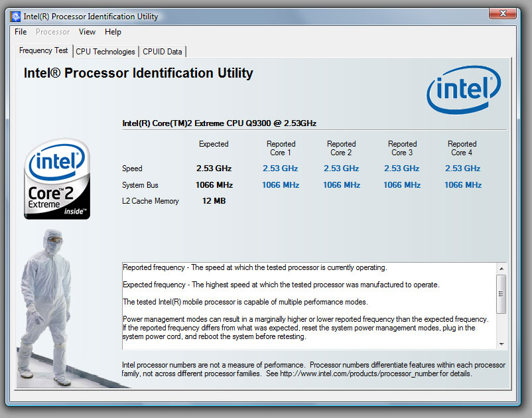The width and height of the screenshot is (532, 418).
Task: Open the Processor menu
Action: (52, 32)
